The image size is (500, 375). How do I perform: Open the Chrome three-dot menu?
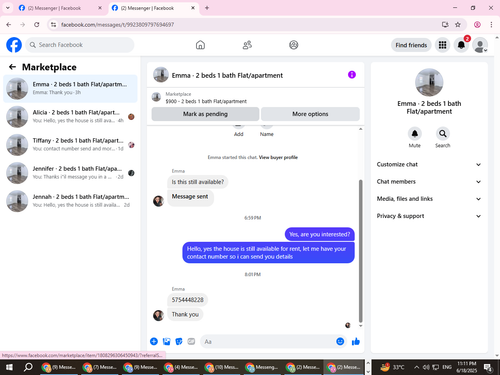point(491,25)
